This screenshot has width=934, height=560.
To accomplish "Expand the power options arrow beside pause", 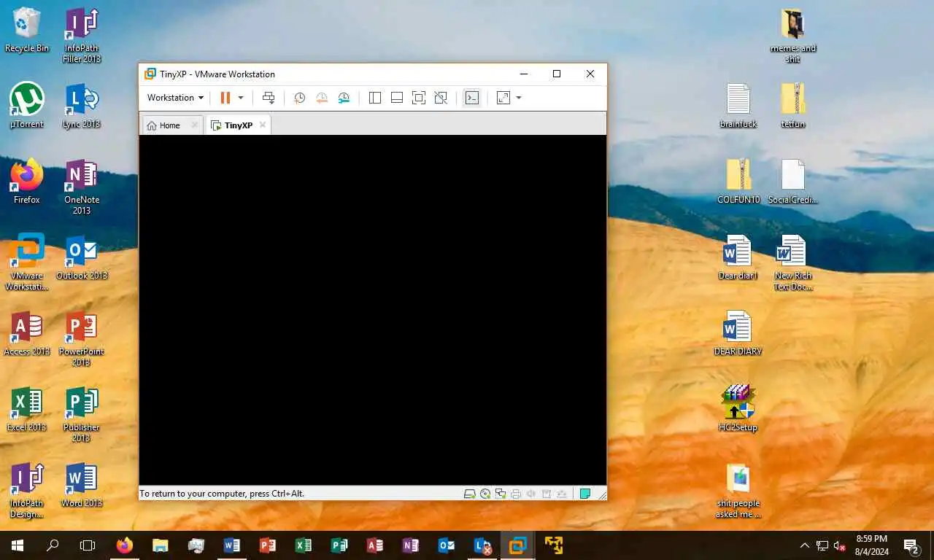I will (241, 98).
